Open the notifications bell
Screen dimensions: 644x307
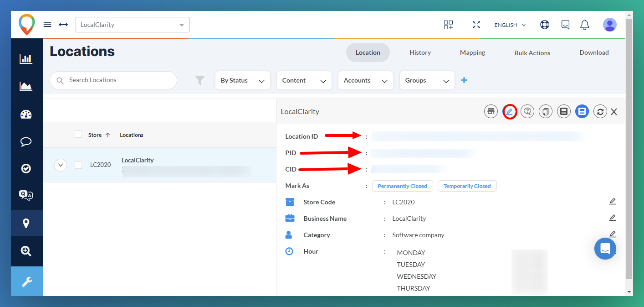(585, 25)
